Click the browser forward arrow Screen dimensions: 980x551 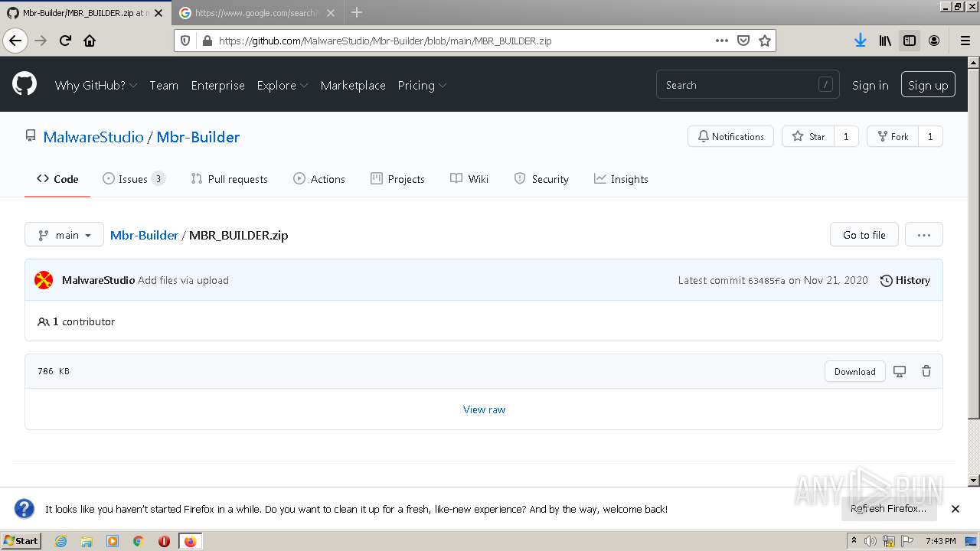tap(41, 41)
